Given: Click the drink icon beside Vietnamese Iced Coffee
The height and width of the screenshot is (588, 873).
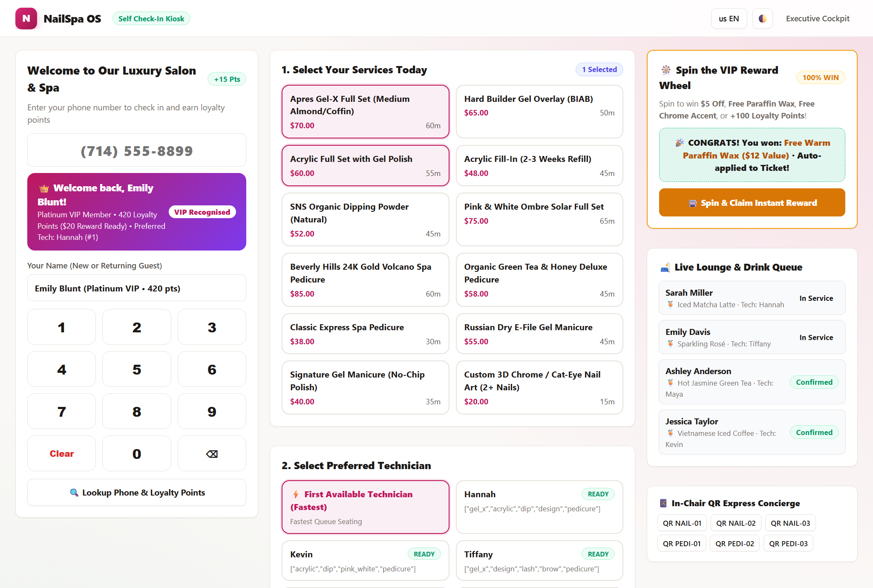Looking at the screenshot, I should coord(670,433).
